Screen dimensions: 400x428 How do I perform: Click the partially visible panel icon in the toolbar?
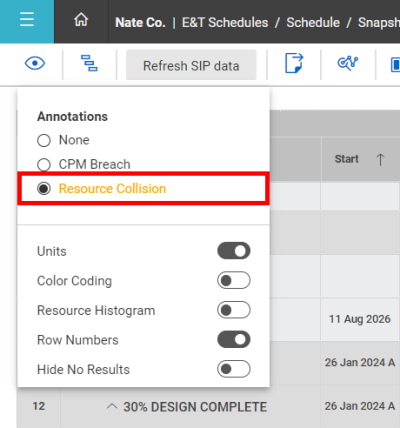395,64
